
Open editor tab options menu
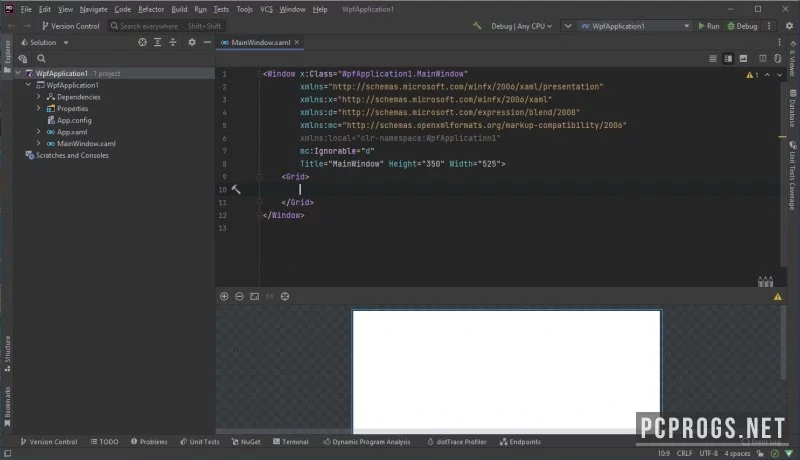coord(779,42)
